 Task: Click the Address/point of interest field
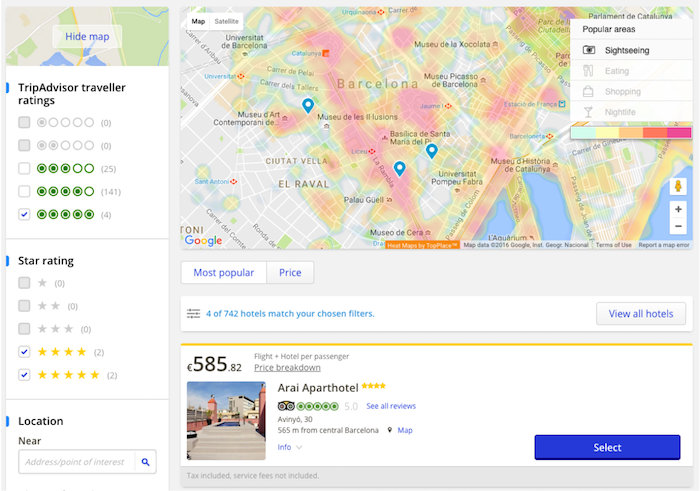click(76, 462)
